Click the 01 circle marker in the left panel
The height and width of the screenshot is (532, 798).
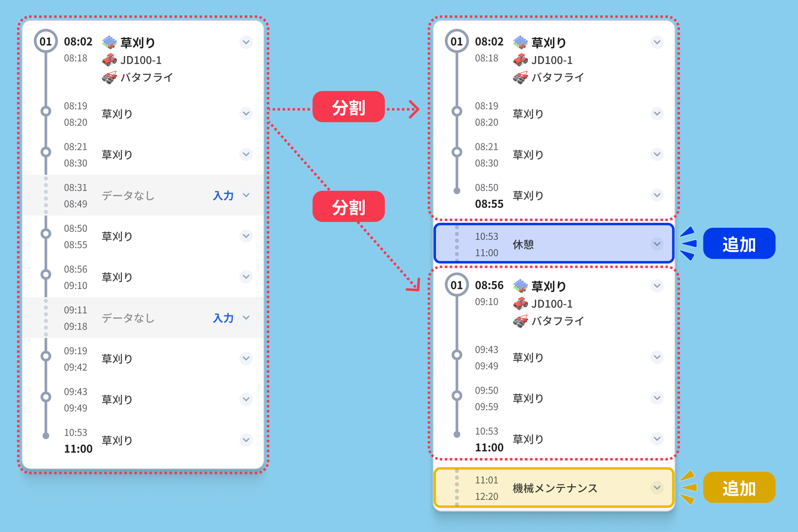pos(46,41)
